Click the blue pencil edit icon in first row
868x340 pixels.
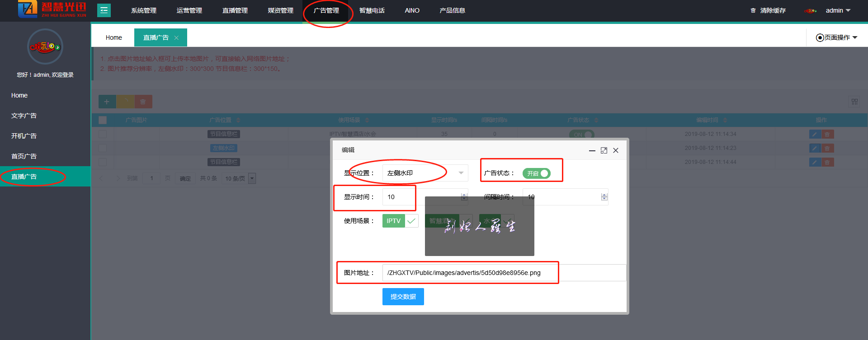[x=815, y=134]
